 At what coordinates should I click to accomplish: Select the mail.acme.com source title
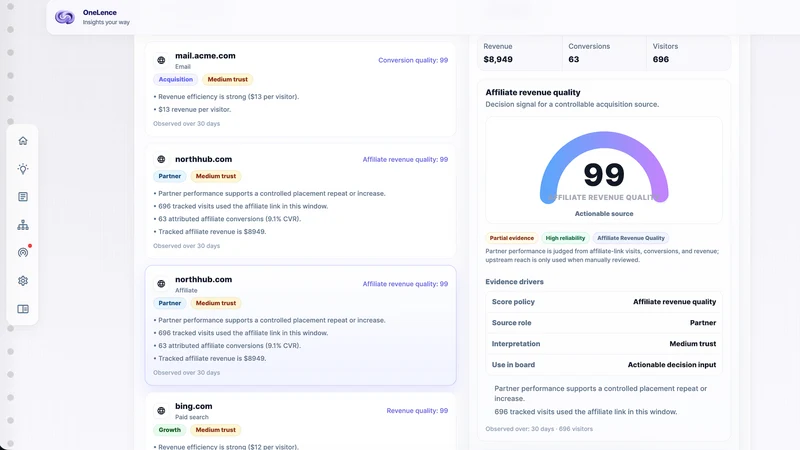click(x=205, y=56)
